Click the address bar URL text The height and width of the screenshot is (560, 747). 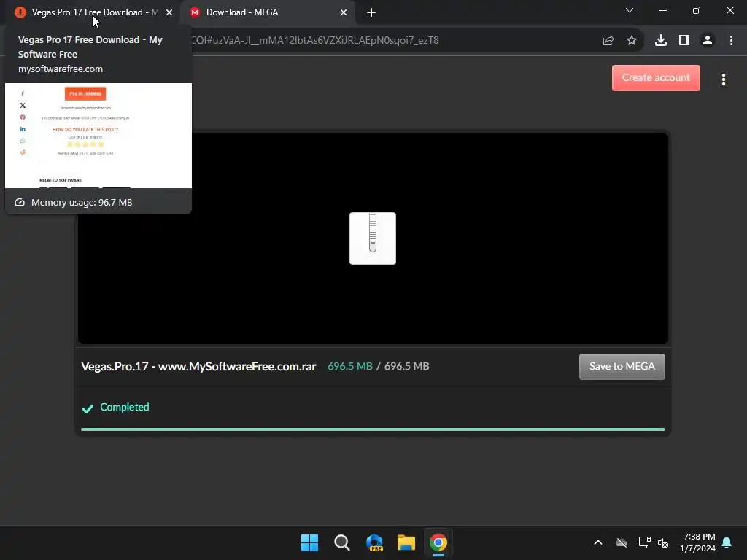314,41
